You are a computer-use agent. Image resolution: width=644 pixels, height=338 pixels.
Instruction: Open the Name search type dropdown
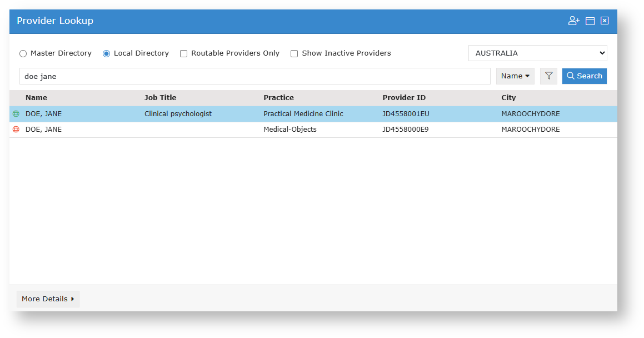pyautogui.click(x=515, y=76)
